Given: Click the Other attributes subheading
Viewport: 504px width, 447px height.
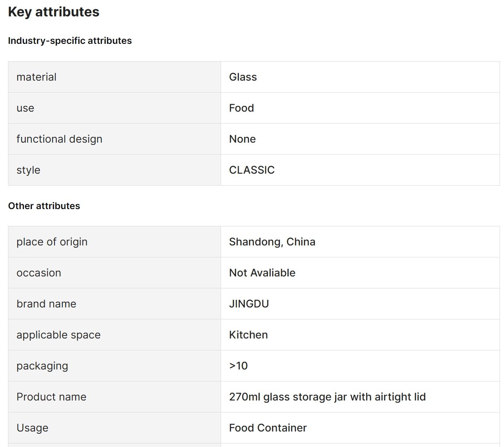Looking at the screenshot, I should click(x=44, y=206).
